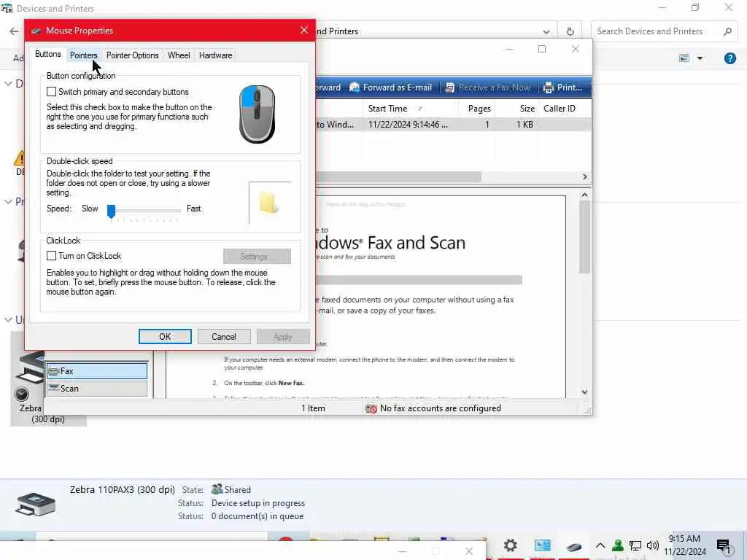The image size is (747, 560).
Task: Select the fax row dated 11/22/2024
Action: coord(454,124)
